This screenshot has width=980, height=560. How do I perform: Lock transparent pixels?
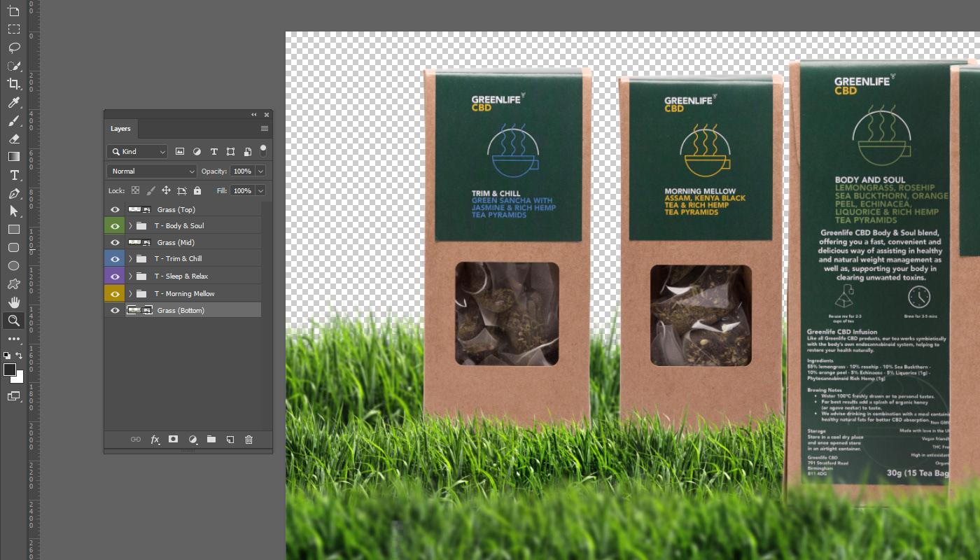tap(135, 190)
